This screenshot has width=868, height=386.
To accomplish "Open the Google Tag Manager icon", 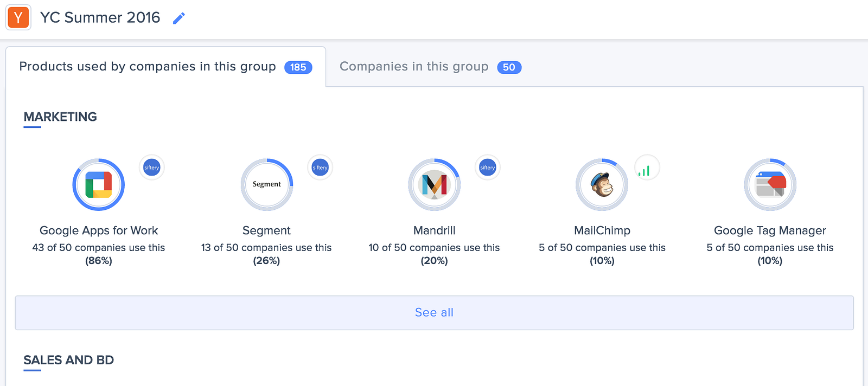I will tap(770, 185).
